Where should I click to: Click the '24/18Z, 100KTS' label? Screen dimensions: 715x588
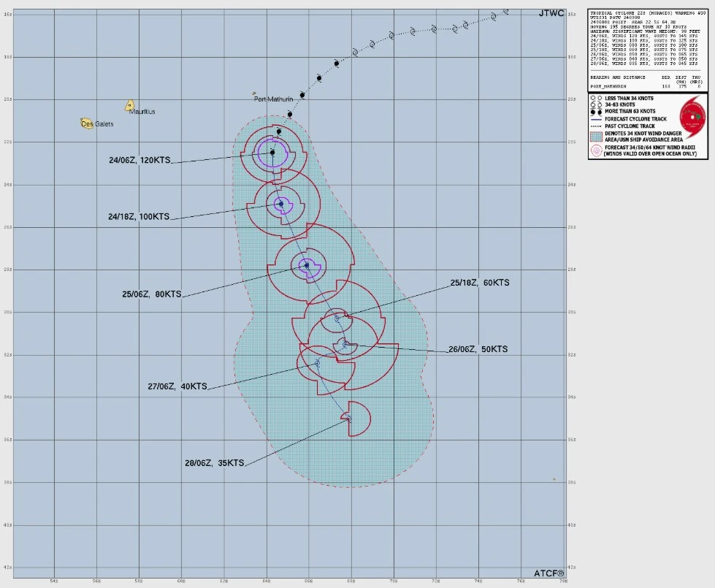(x=139, y=217)
